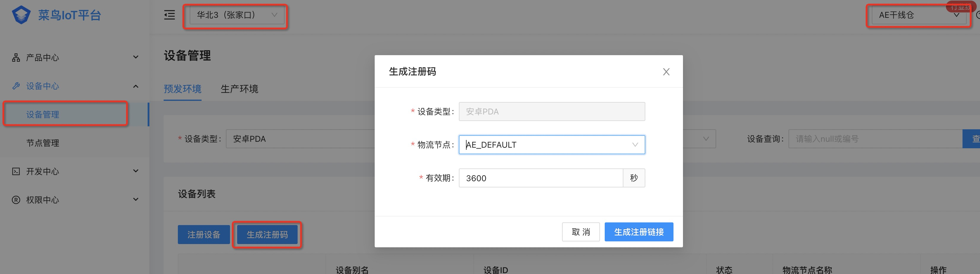The width and height of the screenshot is (980, 274).
Task: Click the 开发中心 terminal icon
Action: click(16, 171)
